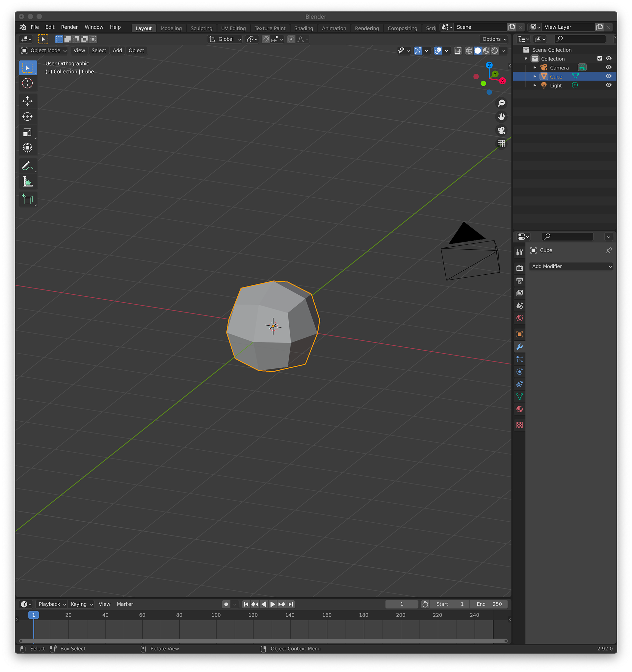Click the timeline Marker menu
Image resolution: width=632 pixels, height=672 pixels.
click(125, 604)
